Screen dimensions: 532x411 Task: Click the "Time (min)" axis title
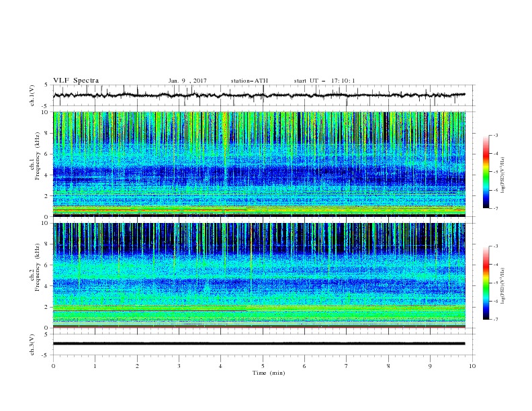(x=269, y=373)
